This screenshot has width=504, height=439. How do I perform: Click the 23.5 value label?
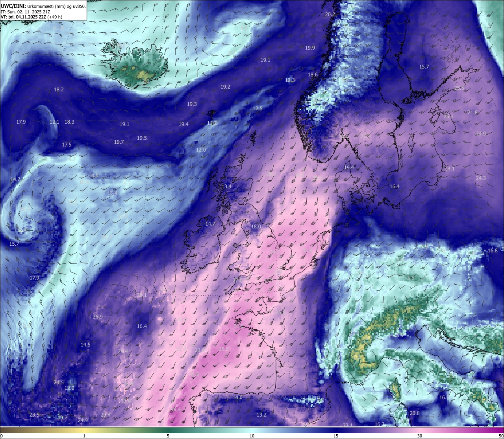[34, 415]
